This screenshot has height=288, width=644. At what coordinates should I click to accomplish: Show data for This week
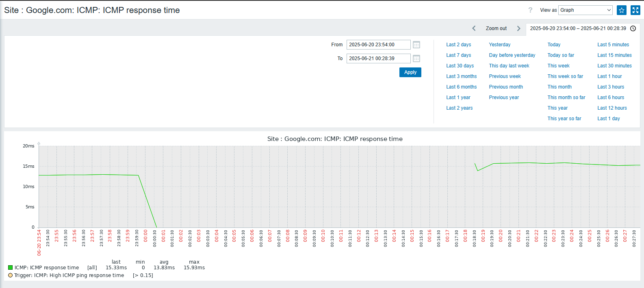coord(558,66)
